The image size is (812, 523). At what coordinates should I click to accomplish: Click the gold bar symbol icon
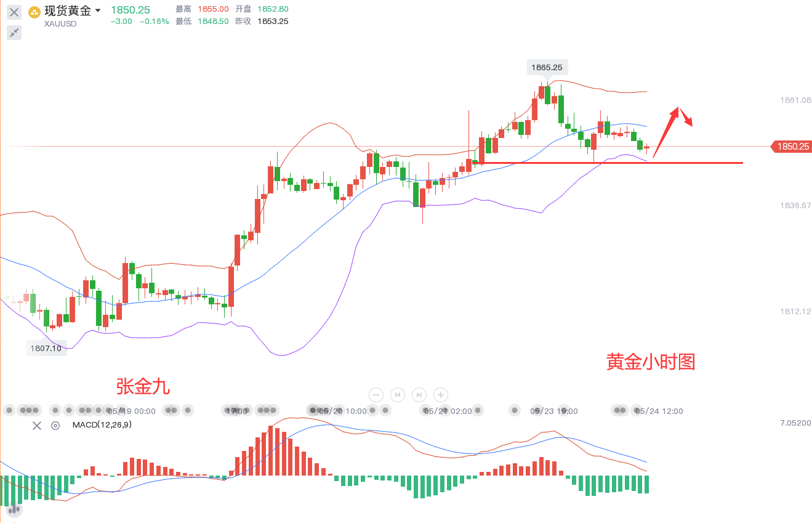coord(34,12)
